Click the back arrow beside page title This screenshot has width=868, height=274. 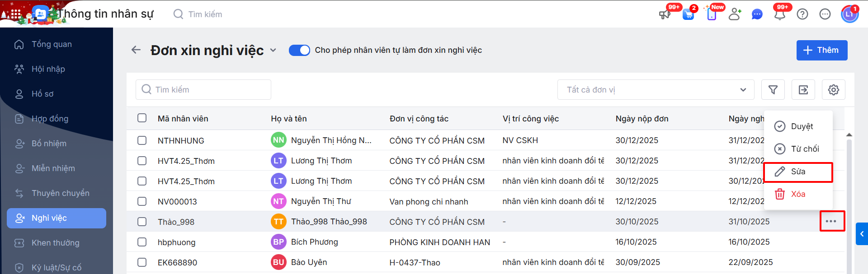point(136,50)
